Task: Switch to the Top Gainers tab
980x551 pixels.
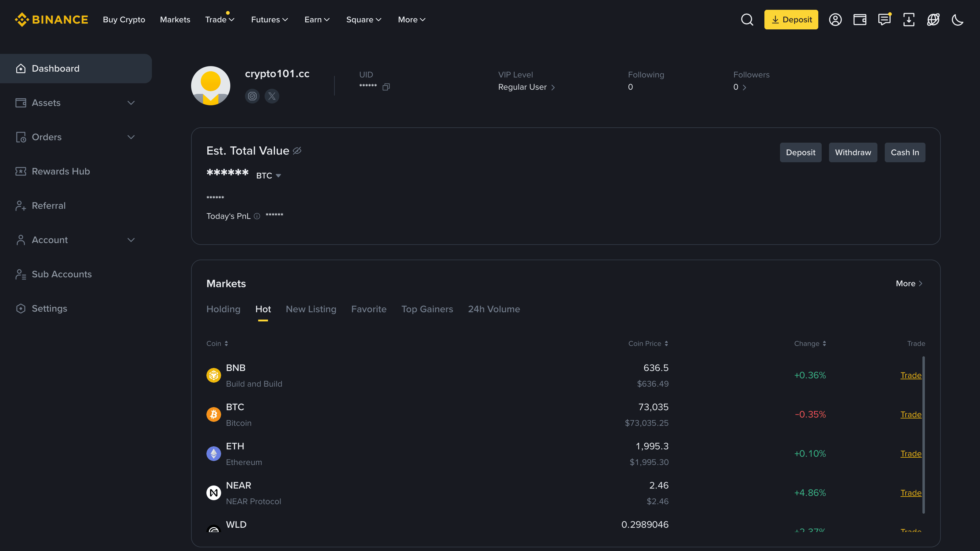Action: pos(427,309)
